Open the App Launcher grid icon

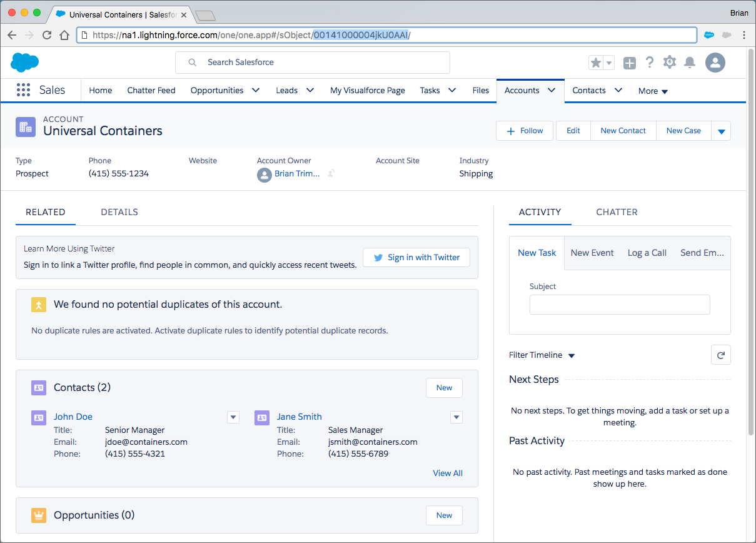click(23, 90)
